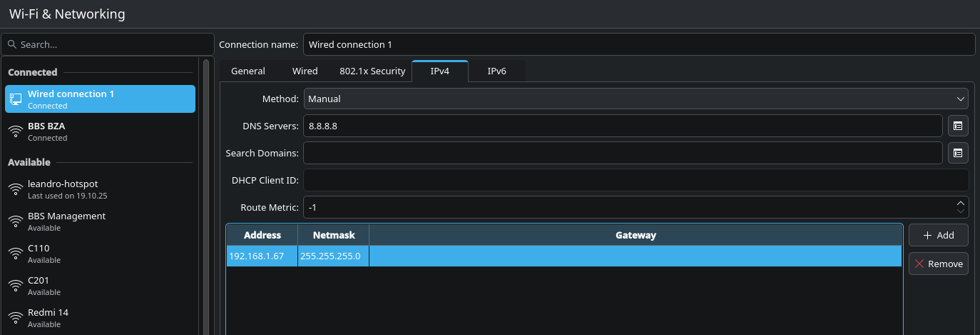The height and width of the screenshot is (335, 980).
Task: Click the Redmi 14 Wi-Fi icon
Action: (16, 318)
